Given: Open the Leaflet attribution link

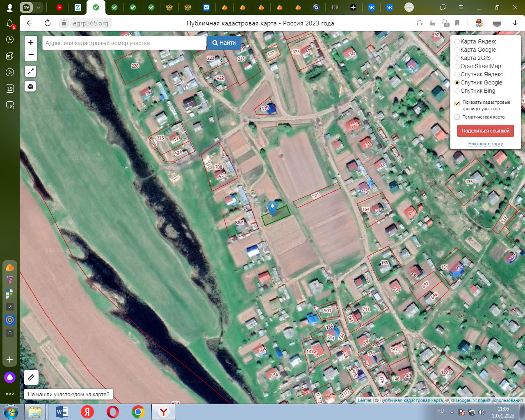Looking at the screenshot, I should pyautogui.click(x=365, y=400).
